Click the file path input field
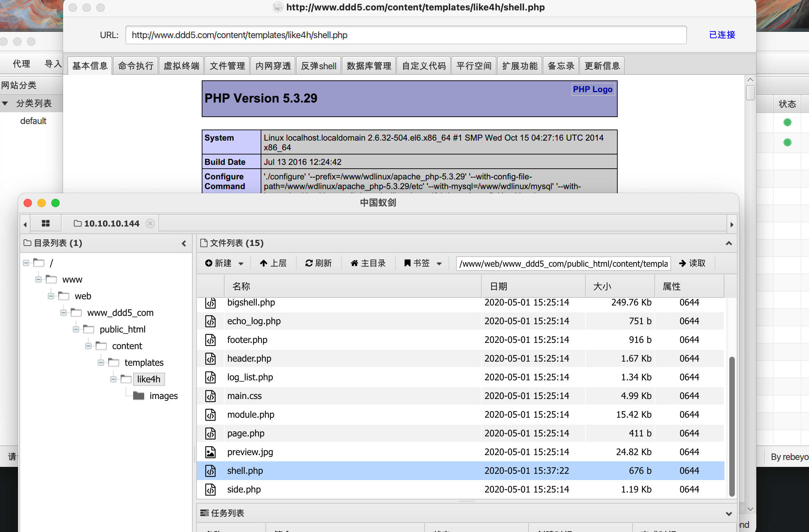The image size is (809, 532). 563,264
